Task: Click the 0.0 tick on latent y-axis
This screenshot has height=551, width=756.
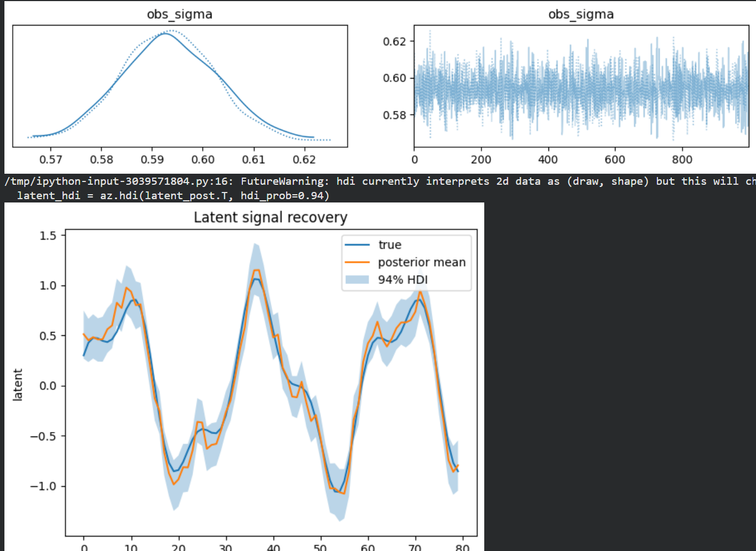Action: pos(48,386)
